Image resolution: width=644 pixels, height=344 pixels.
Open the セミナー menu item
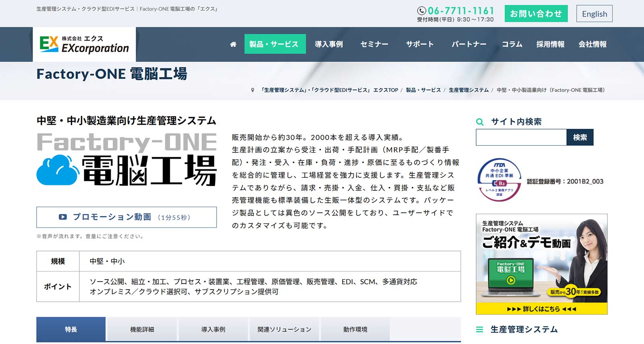[374, 44]
